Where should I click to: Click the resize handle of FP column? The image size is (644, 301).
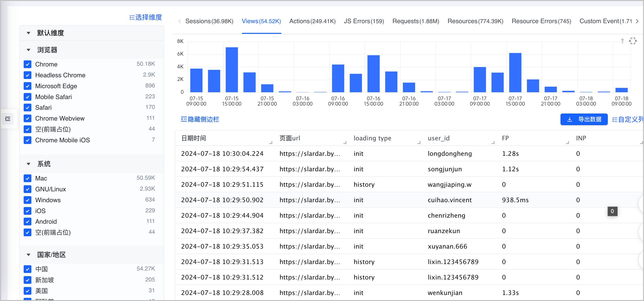(x=567, y=142)
